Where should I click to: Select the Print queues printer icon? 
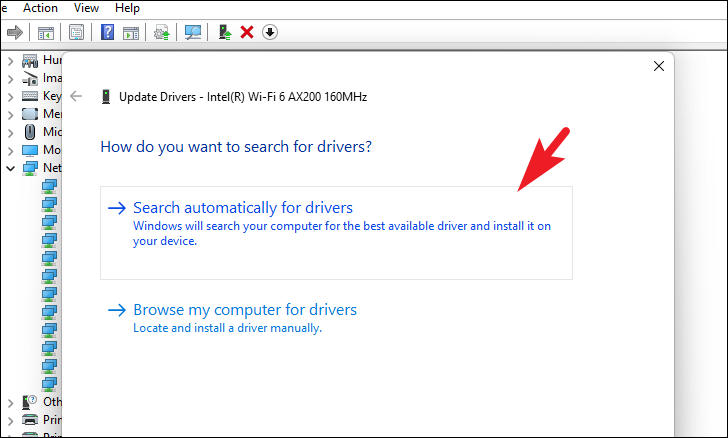[30, 419]
